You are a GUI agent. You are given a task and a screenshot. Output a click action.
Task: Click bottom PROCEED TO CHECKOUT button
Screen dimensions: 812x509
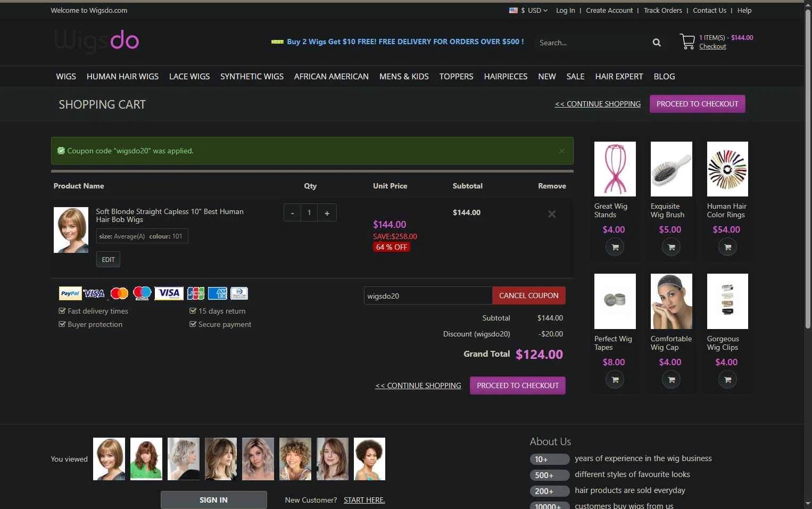[517, 385]
